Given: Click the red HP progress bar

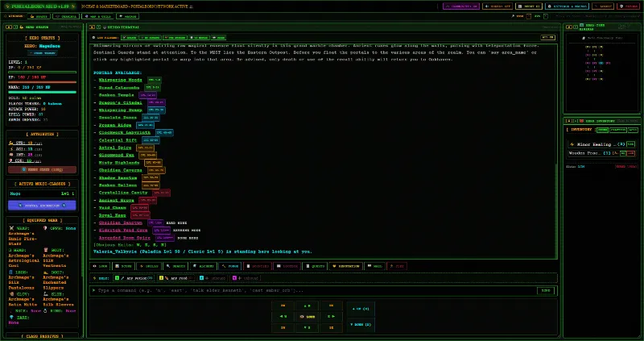Looking at the screenshot, I should coord(42,82).
